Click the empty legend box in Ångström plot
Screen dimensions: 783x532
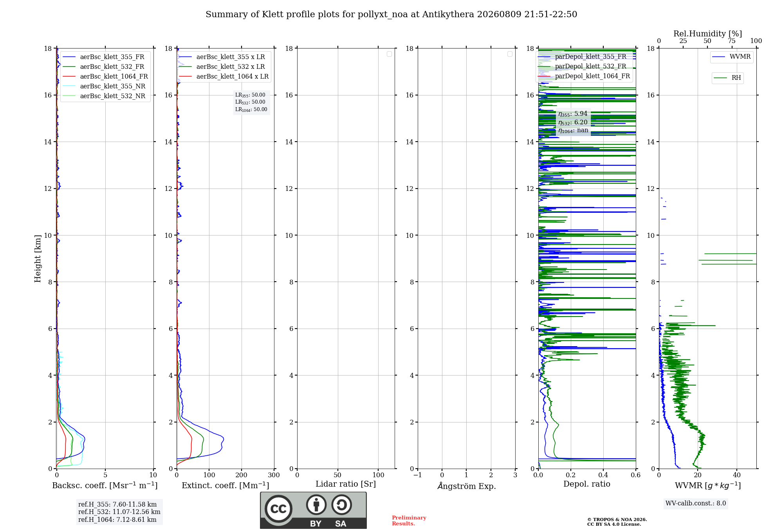(x=510, y=54)
